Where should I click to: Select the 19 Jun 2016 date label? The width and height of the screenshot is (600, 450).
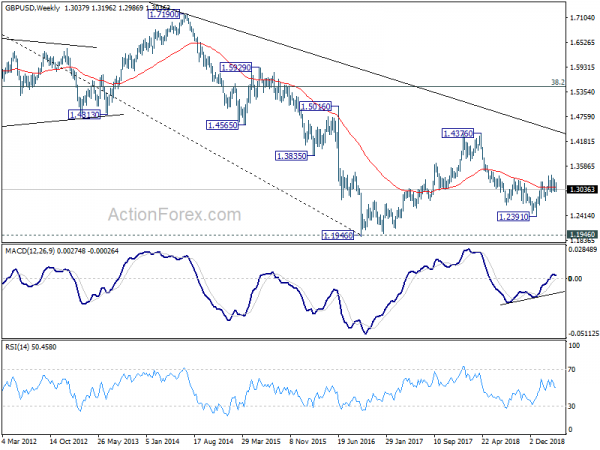tap(356, 441)
